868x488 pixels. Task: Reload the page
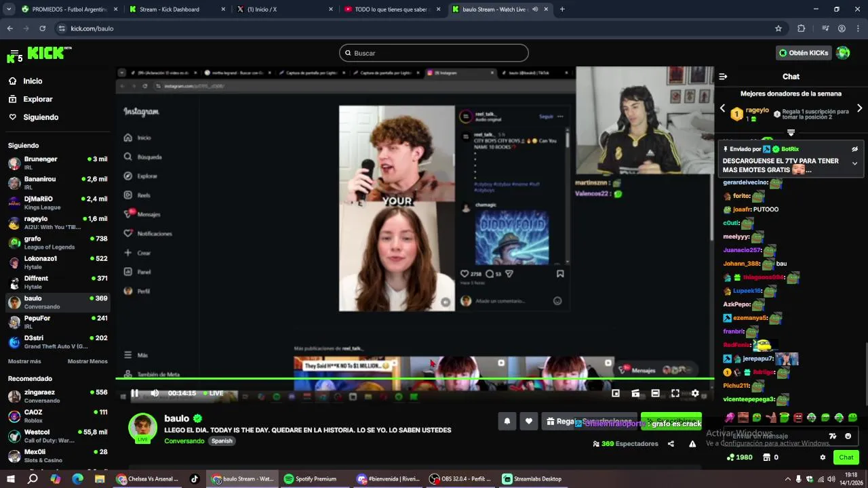click(42, 28)
